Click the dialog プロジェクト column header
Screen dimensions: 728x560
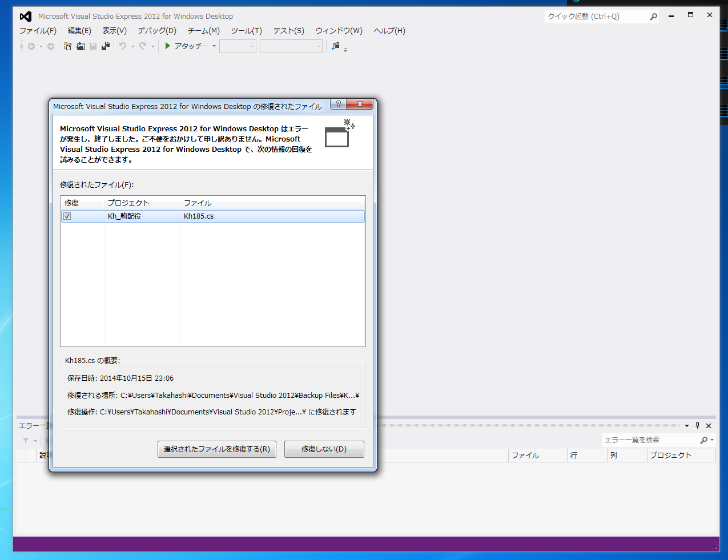142,203
